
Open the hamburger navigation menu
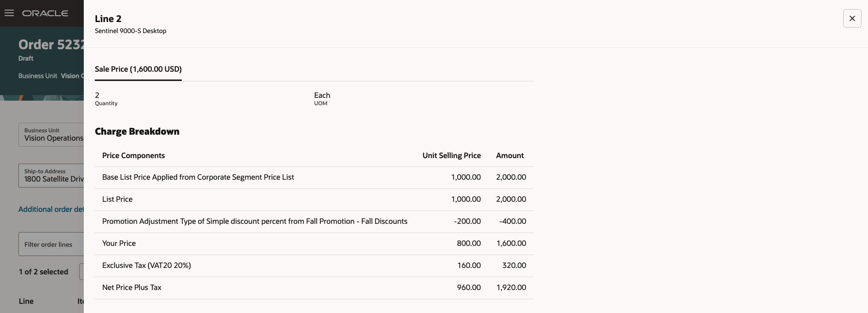click(9, 13)
